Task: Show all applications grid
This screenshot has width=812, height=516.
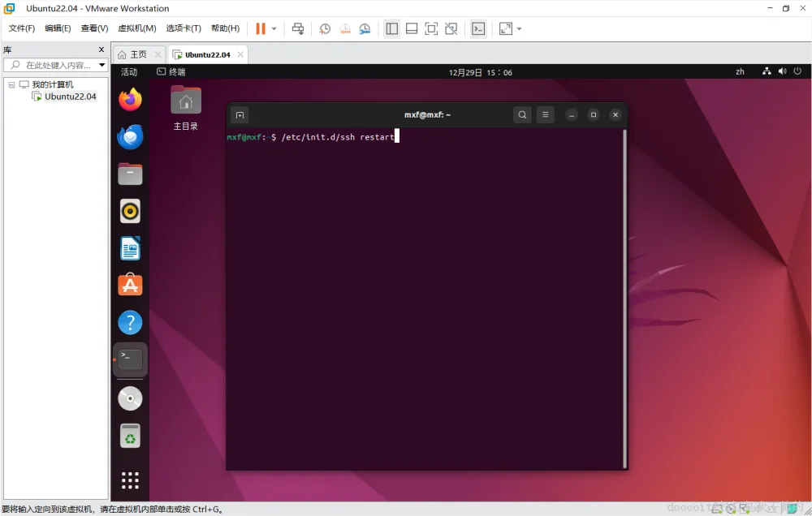Action: tap(130, 480)
